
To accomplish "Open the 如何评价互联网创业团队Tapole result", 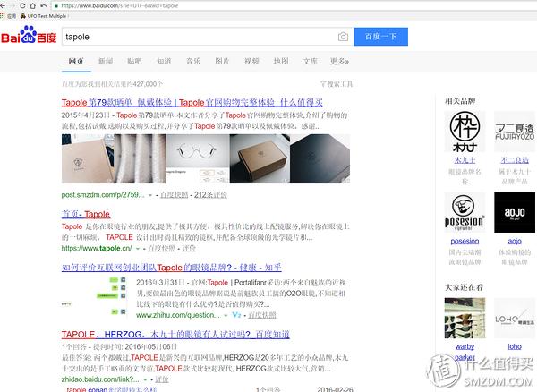I will coord(172,268).
